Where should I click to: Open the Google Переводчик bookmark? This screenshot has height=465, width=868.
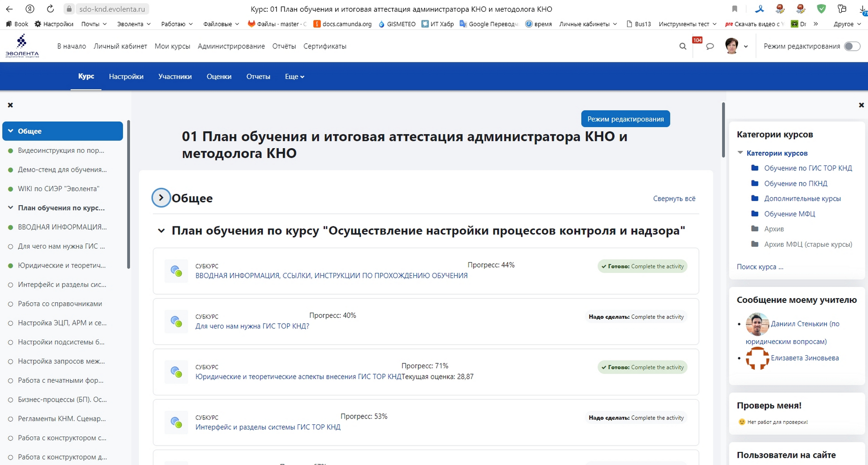(x=489, y=24)
